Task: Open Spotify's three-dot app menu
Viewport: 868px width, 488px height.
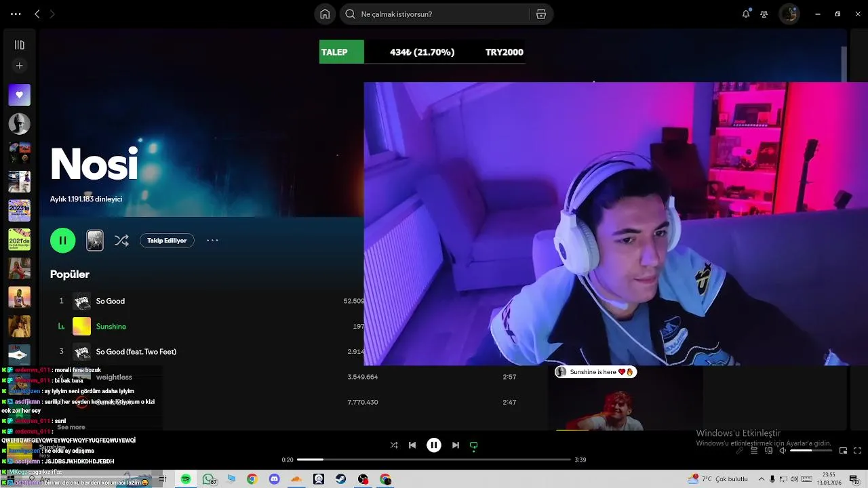Action: pyautogui.click(x=16, y=14)
